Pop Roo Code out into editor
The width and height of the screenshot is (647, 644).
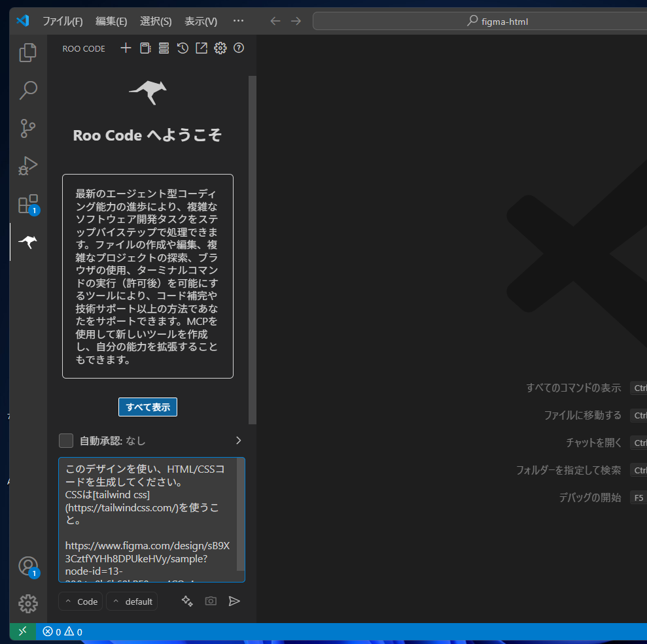(201, 48)
